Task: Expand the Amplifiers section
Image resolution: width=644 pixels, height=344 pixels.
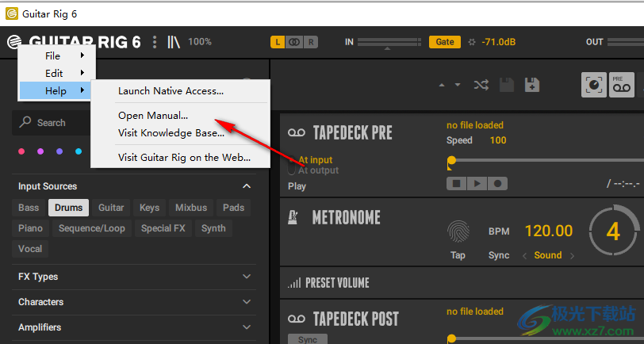Action: (247, 327)
